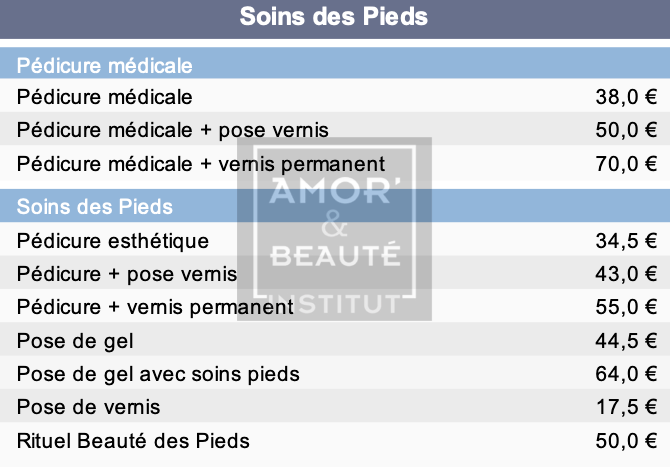Image resolution: width=670 pixels, height=467 pixels.
Task: Click the Pédicure esthétique entry
Action: pos(113,241)
